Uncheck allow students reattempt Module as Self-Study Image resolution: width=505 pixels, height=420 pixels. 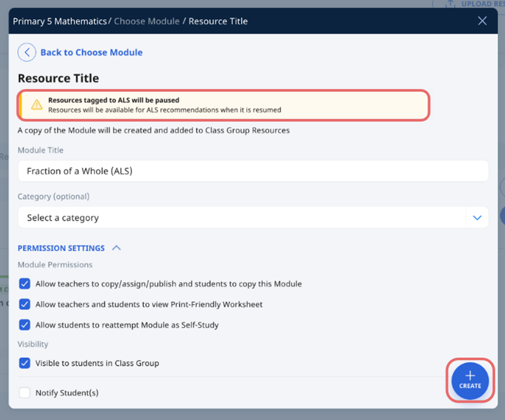[x=25, y=325]
